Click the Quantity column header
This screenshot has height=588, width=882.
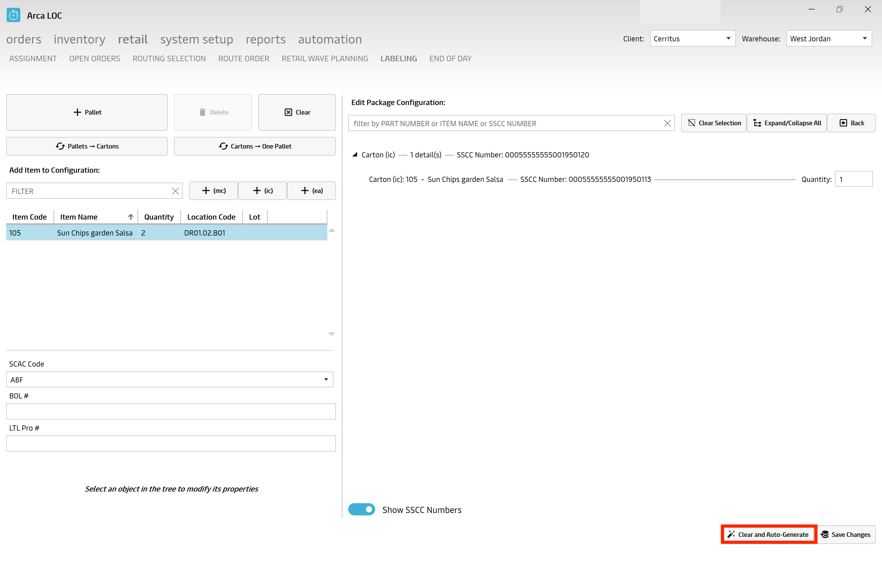pyautogui.click(x=159, y=217)
